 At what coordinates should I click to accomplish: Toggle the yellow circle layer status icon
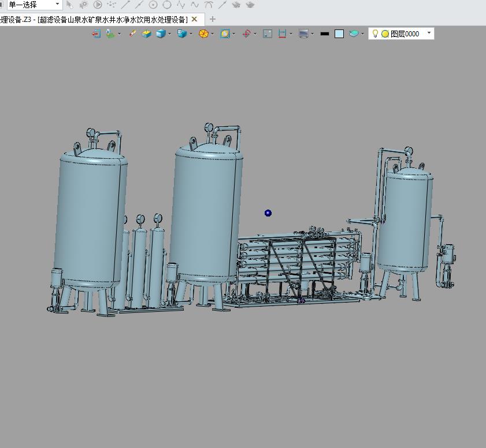385,33
